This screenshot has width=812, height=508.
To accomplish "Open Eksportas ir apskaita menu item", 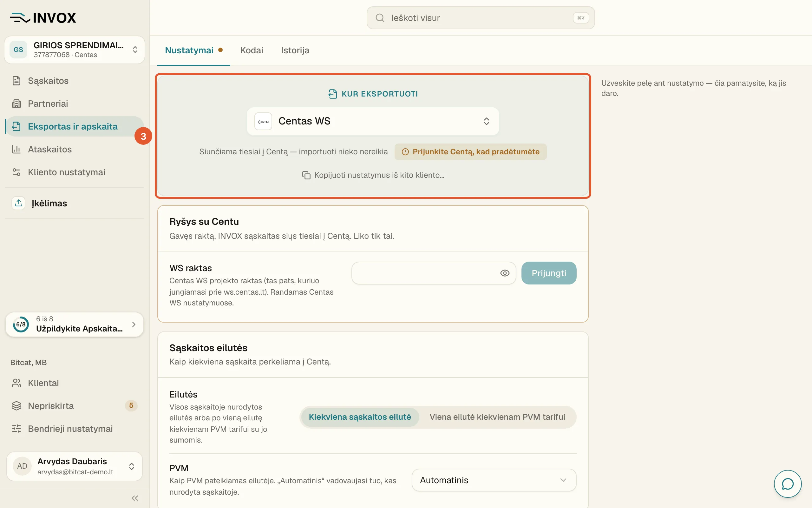I will point(75,126).
